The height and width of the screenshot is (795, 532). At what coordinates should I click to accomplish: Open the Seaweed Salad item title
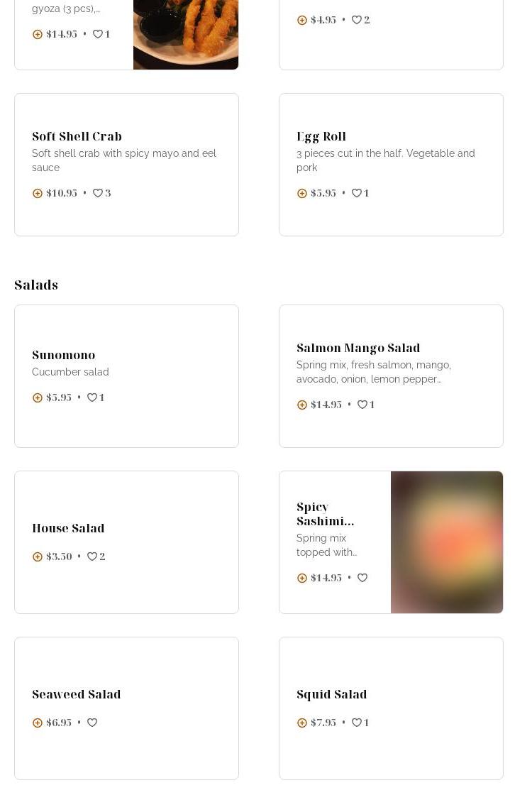pos(76,694)
